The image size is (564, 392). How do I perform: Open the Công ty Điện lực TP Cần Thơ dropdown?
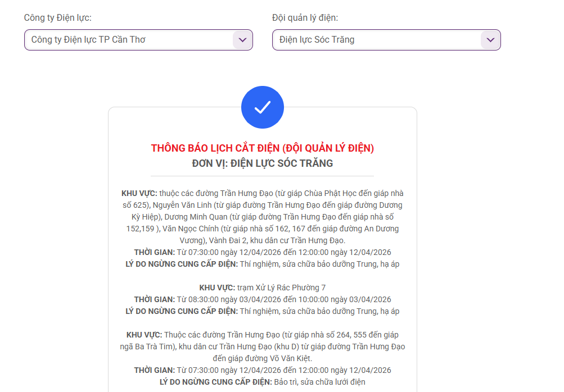coord(129,40)
